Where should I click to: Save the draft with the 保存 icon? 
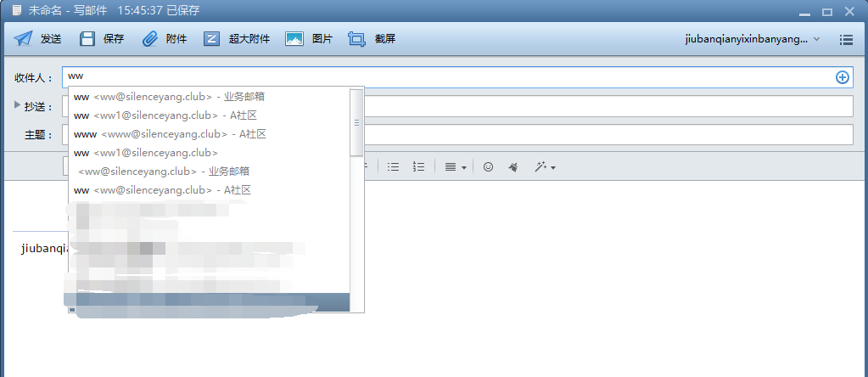(x=87, y=39)
